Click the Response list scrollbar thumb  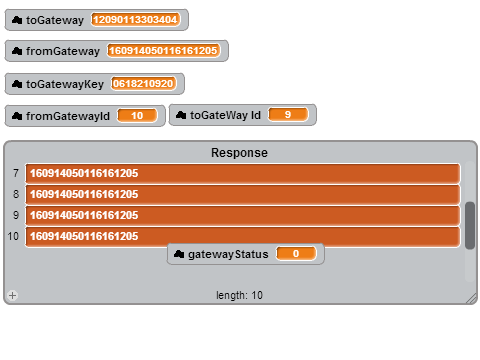[x=470, y=225]
